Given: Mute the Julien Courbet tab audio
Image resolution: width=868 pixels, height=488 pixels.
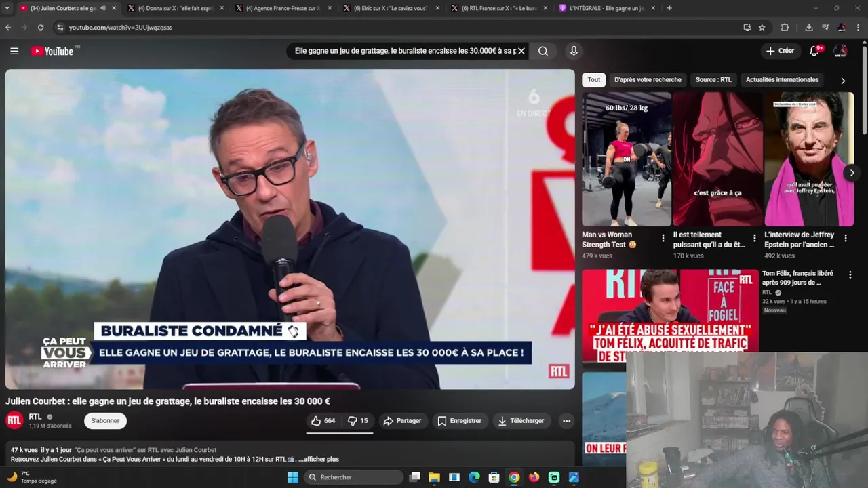Looking at the screenshot, I should click(103, 8).
